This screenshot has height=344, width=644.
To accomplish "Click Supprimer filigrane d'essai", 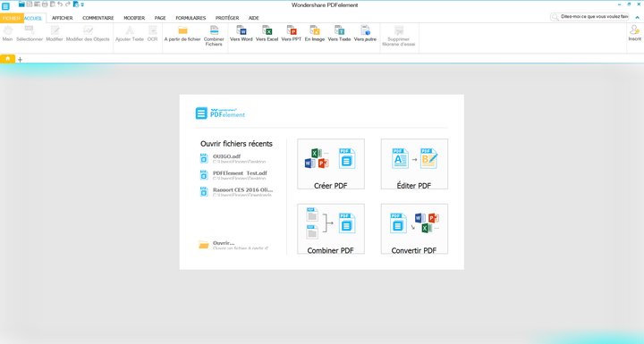I will (x=399, y=36).
